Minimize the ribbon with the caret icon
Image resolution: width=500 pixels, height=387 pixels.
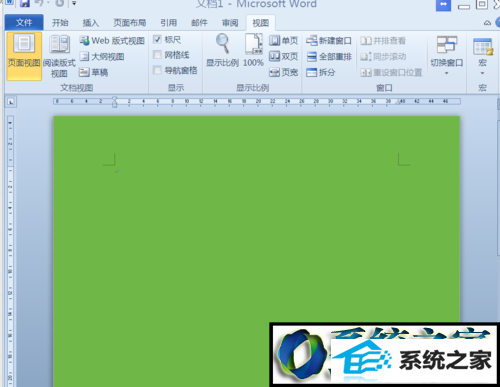pyautogui.click(x=487, y=23)
